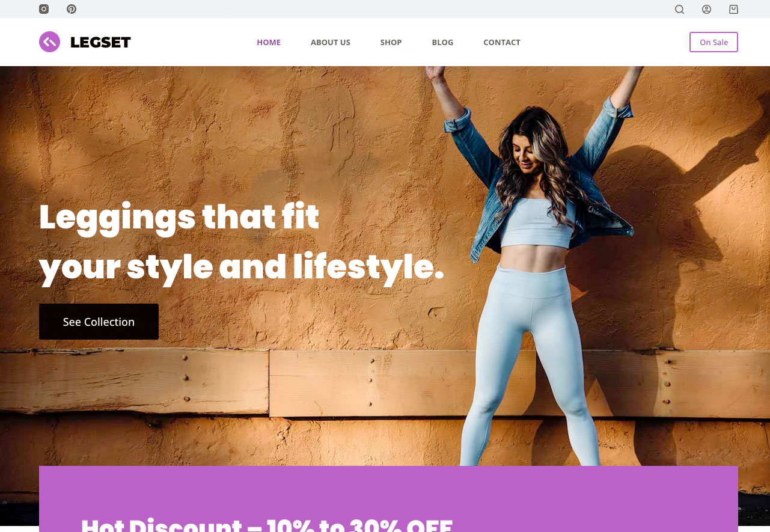Click the Hot Discount banner heading
This screenshot has width=770, height=532.
pos(267,524)
